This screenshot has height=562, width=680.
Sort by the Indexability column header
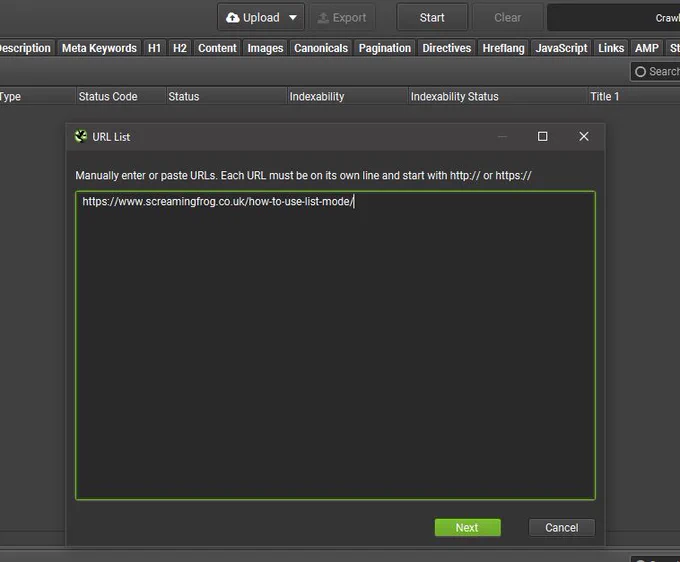coord(347,96)
